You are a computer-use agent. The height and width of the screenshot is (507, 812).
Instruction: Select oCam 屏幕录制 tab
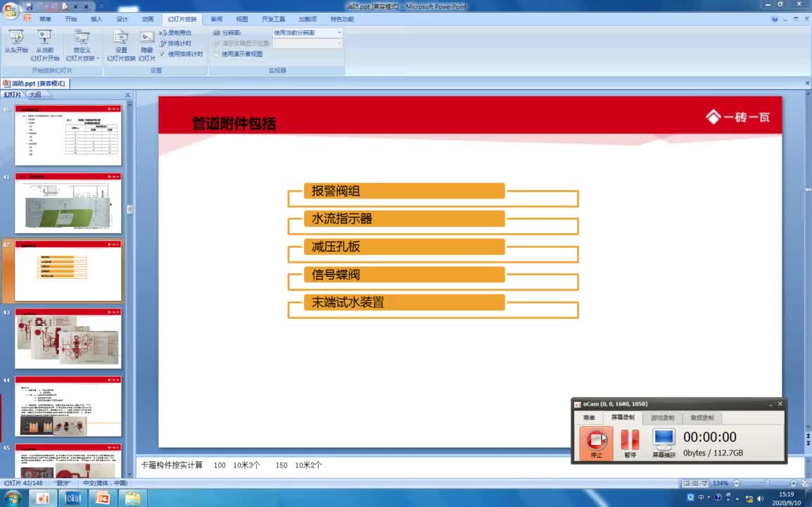coord(623,418)
